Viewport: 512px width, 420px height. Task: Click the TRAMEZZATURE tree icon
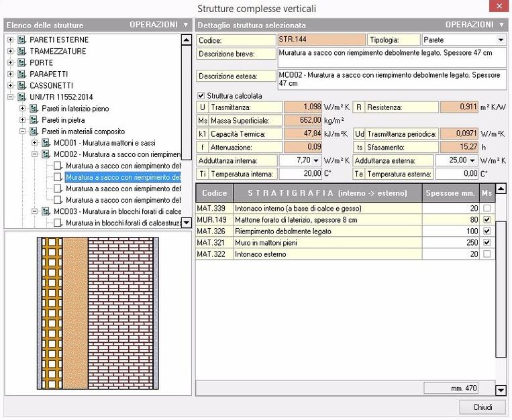coord(21,52)
